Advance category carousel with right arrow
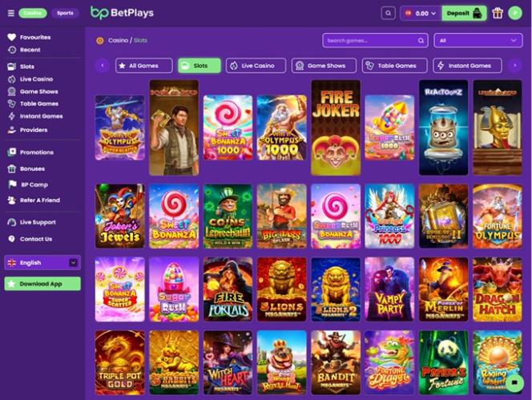The height and width of the screenshot is (400, 532). (515, 66)
